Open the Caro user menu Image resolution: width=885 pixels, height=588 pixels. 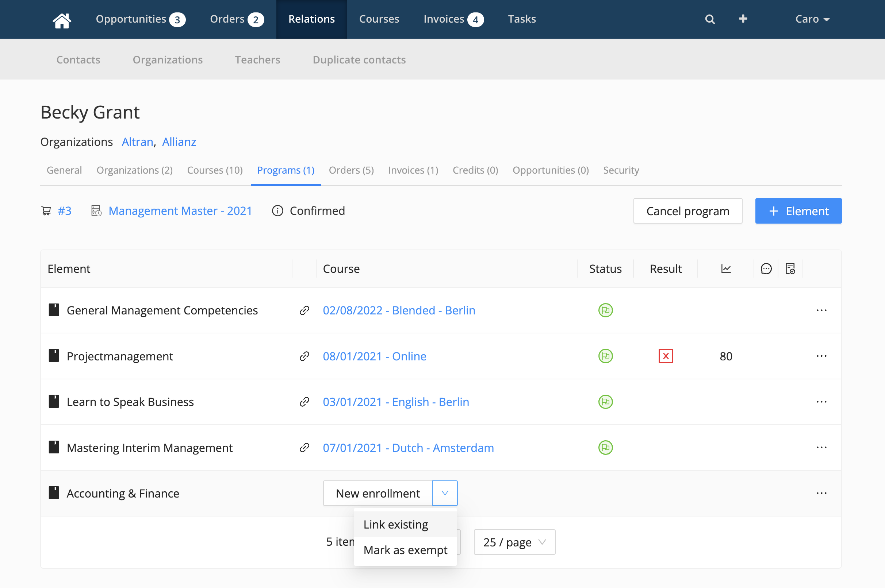tap(812, 19)
